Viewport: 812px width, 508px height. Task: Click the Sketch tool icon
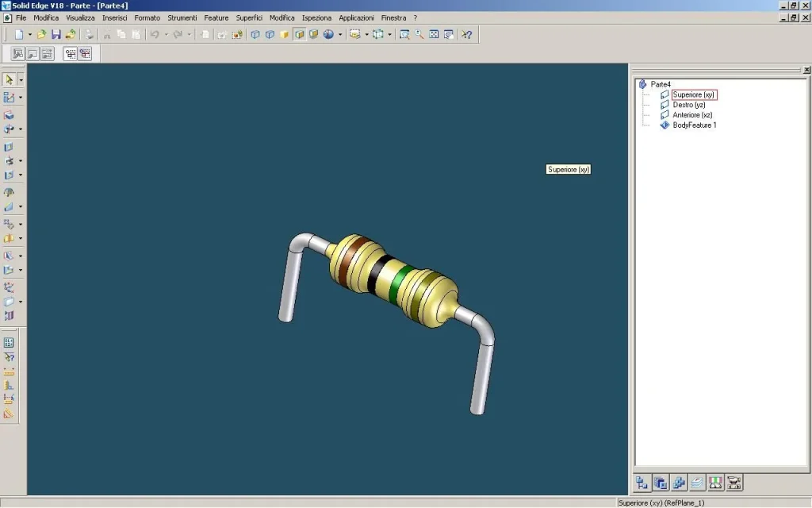pos(9,98)
